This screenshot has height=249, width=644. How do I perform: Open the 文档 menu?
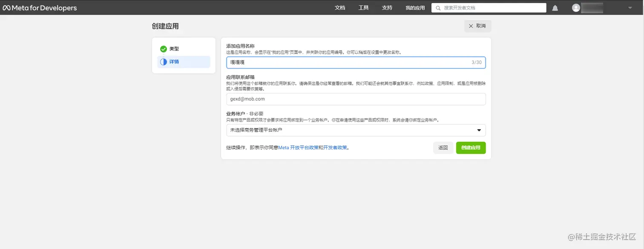click(x=339, y=7)
